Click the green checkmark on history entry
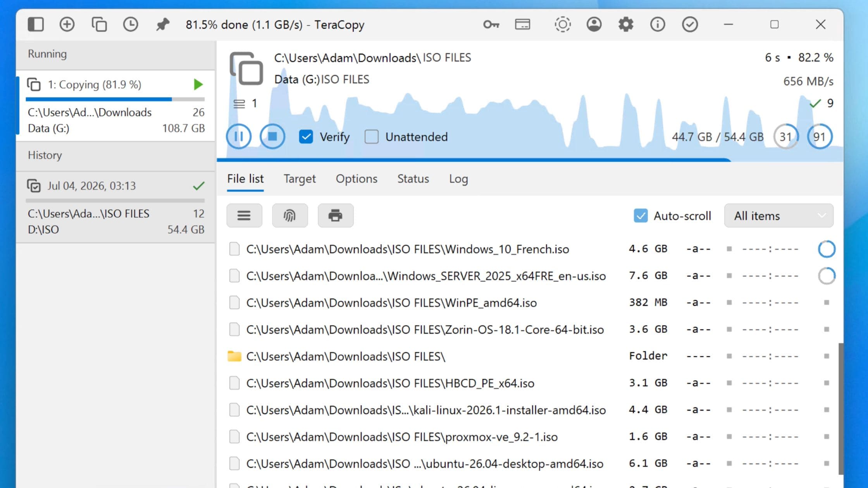The height and width of the screenshot is (488, 868). pyautogui.click(x=198, y=186)
